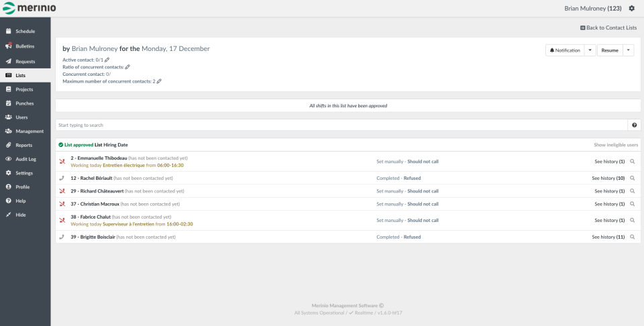Viewport: 644px width, 326px height.
Task: Click magnifier icon for Brigitte Boisclair row
Action: pos(632,237)
